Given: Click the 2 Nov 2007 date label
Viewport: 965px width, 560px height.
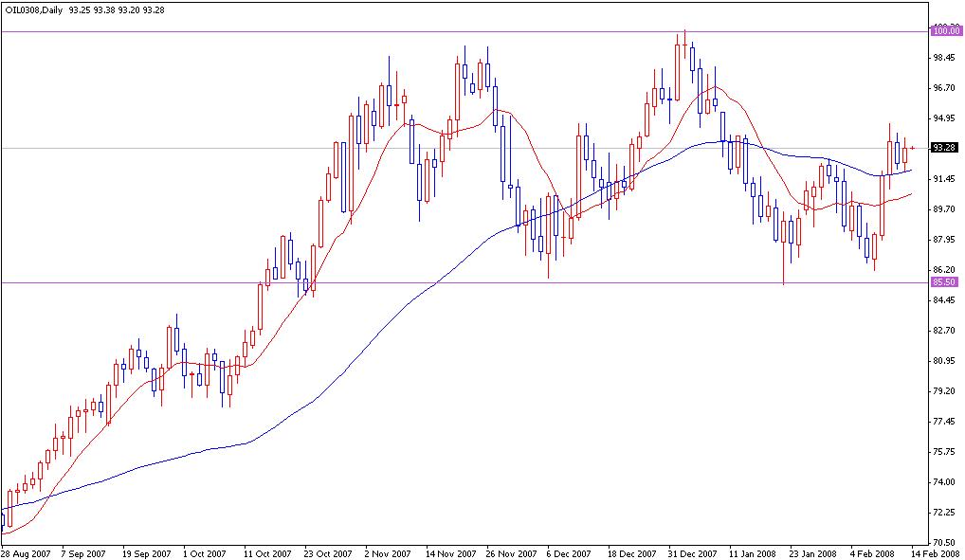Looking at the screenshot, I should pyautogui.click(x=387, y=553).
